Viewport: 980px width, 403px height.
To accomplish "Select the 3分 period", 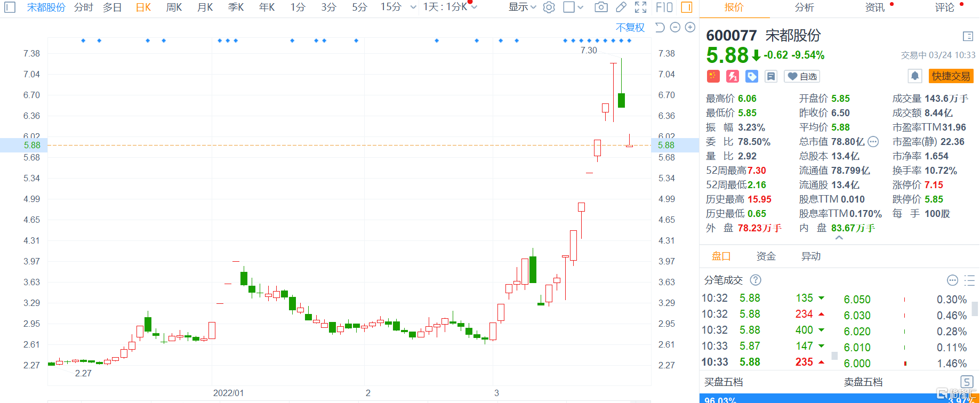I will click(x=329, y=7).
